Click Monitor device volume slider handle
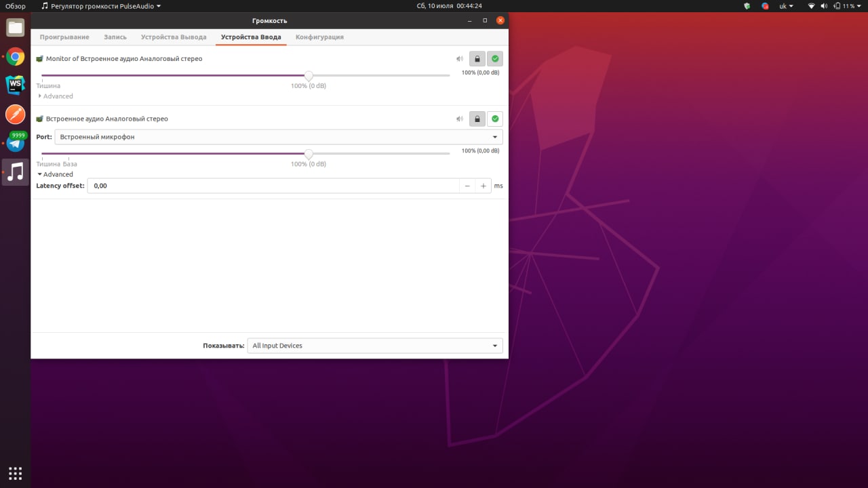This screenshot has width=868, height=488. click(x=309, y=76)
